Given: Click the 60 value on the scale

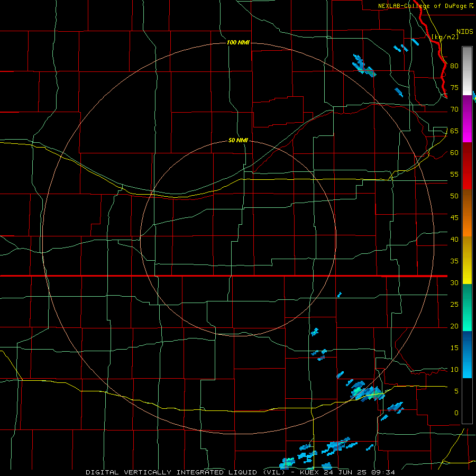Looking at the screenshot, I should click(x=454, y=153).
